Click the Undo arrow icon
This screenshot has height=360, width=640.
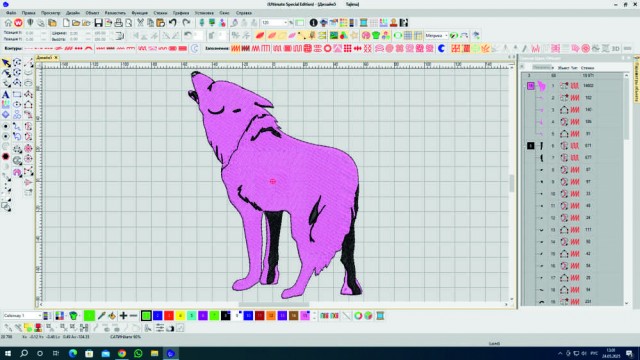[x=173, y=23]
